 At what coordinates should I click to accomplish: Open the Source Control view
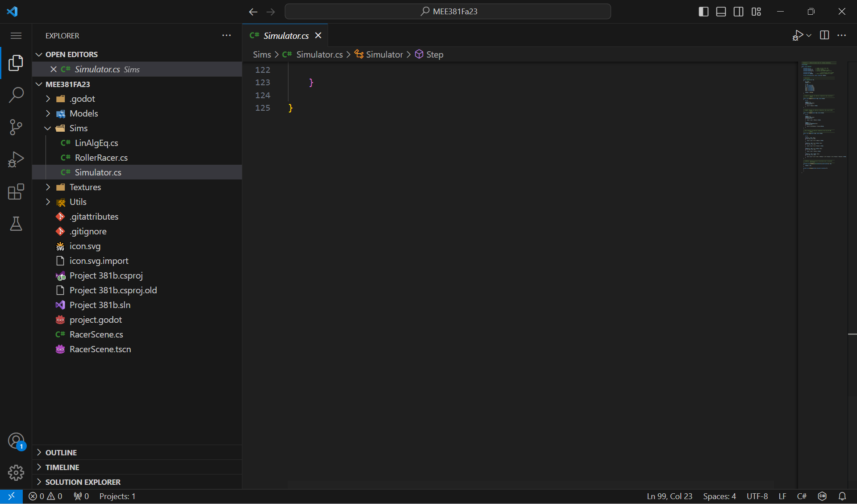pyautogui.click(x=16, y=127)
